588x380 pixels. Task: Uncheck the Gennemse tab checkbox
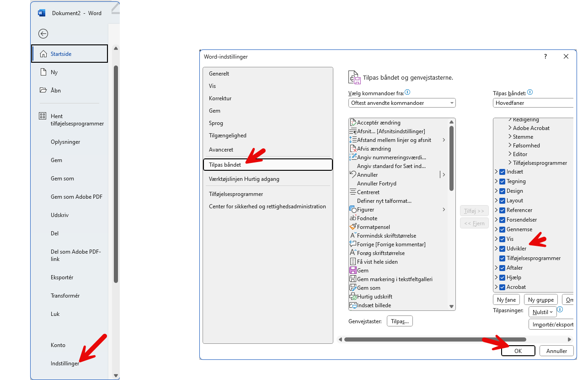502,229
